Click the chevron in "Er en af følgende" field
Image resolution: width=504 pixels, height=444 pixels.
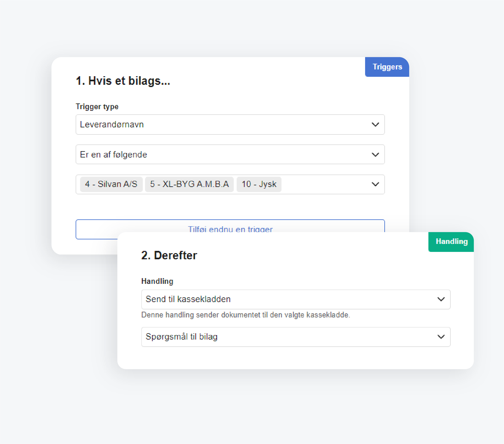pos(375,155)
